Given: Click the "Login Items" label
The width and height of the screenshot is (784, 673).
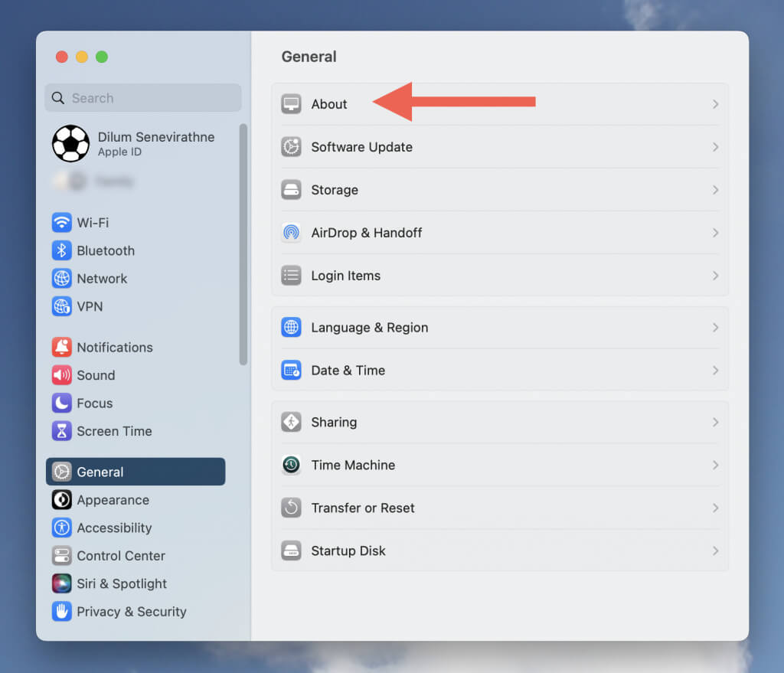Looking at the screenshot, I should [346, 276].
